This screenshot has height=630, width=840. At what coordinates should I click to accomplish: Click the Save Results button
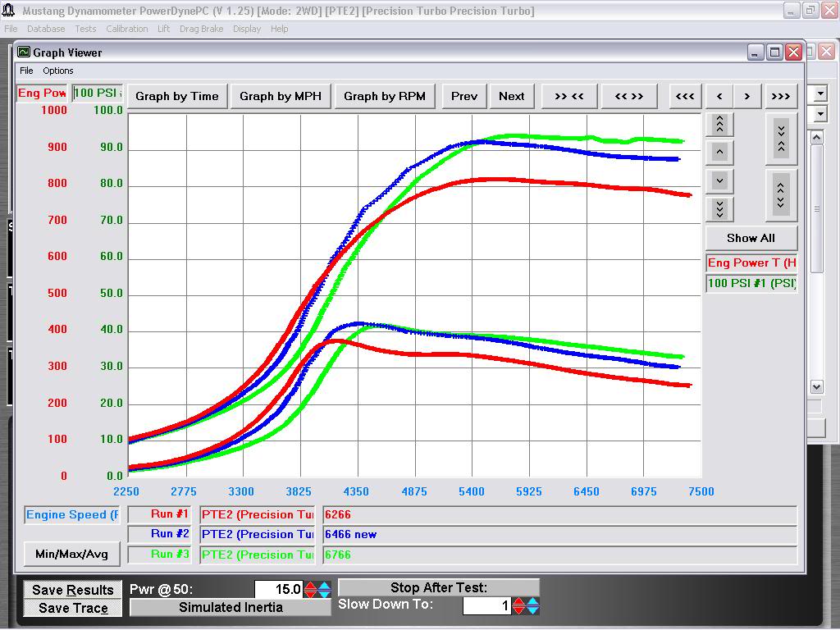click(73, 590)
